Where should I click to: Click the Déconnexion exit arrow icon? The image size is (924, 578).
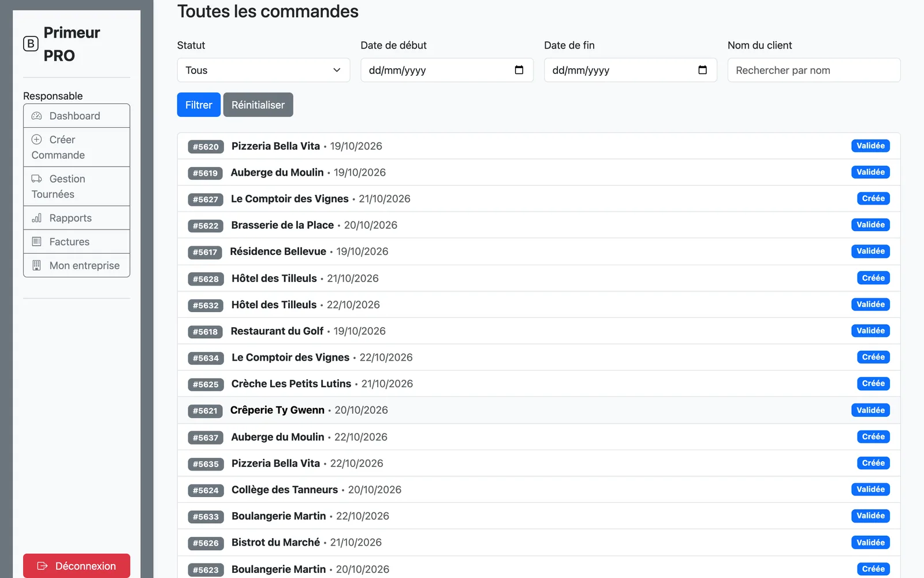(42, 566)
